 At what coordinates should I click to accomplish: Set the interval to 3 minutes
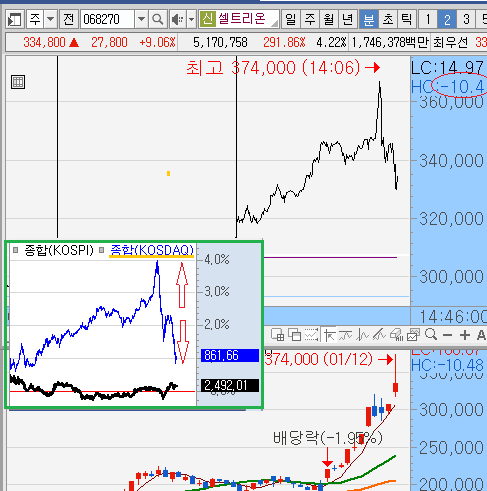466,20
